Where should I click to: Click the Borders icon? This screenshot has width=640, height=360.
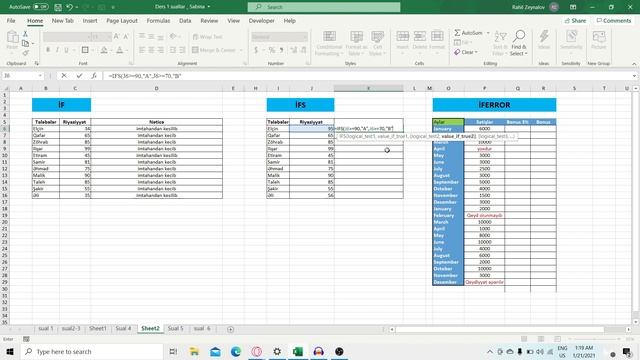(x=85, y=50)
